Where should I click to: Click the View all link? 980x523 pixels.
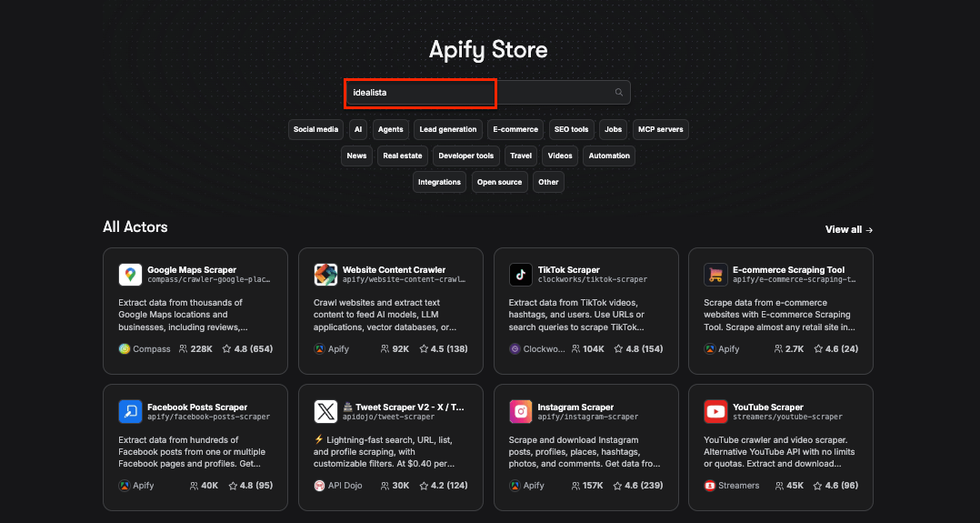pyautogui.click(x=849, y=229)
